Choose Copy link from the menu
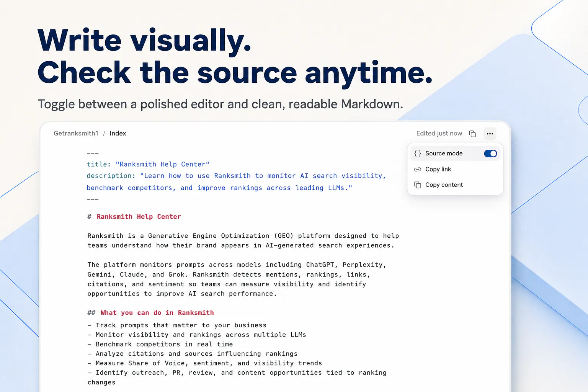 (455, 169)
